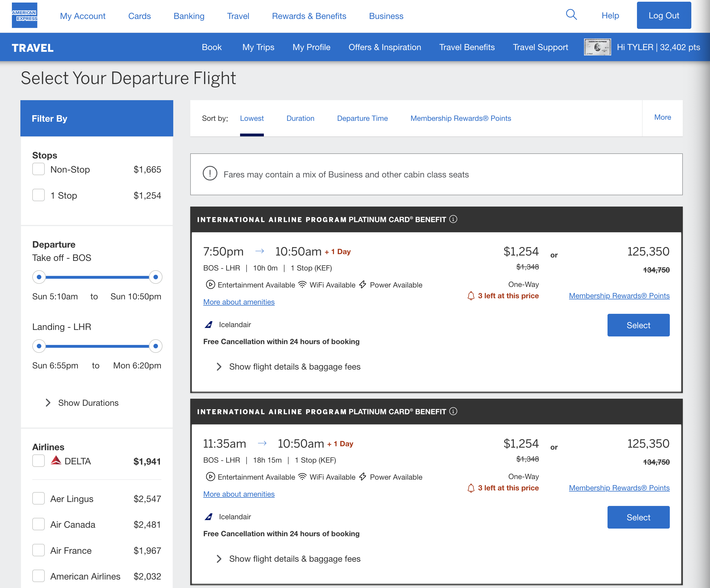Click Entertainment icon on 7:50pm flight
Viewport: 710px width, 588px height.
(x=210, y=285)
